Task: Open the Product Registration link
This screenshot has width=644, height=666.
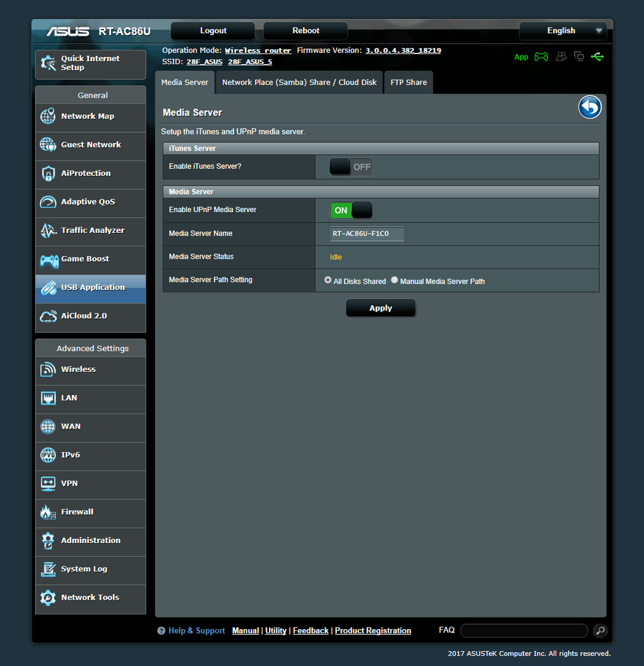Action: [373, 631]
